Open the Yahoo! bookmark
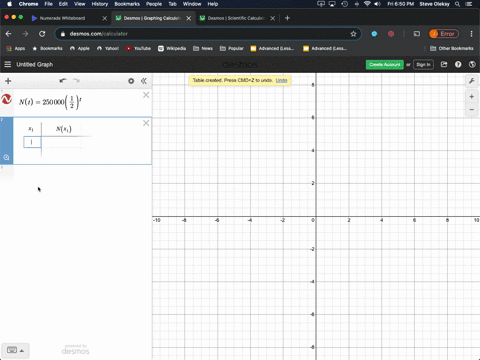The height and width of the screenshot is (360, 480). click(108, 48)
